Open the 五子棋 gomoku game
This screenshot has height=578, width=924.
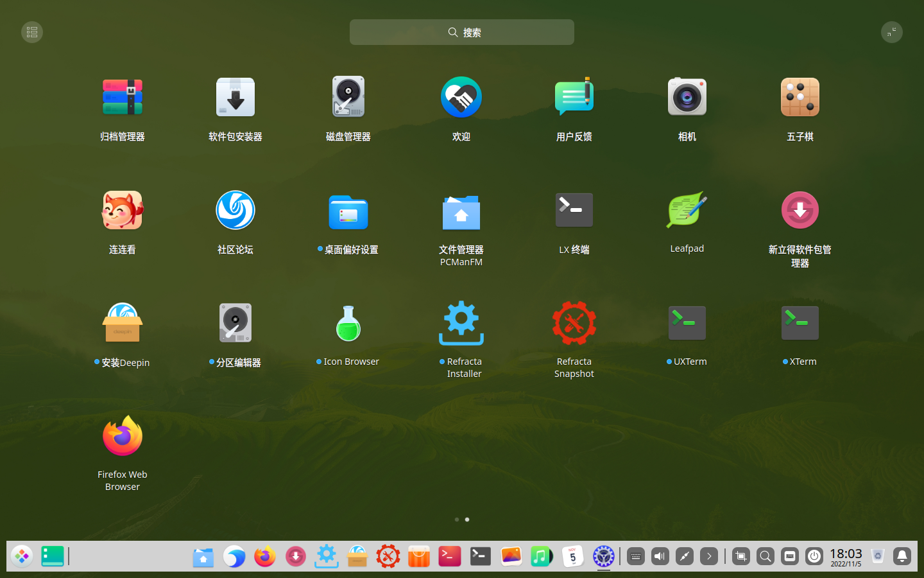point(800,98)
